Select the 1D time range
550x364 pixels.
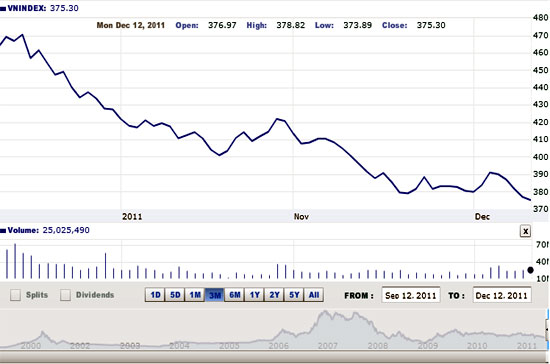pyautogui.click(x=155, y=295)
